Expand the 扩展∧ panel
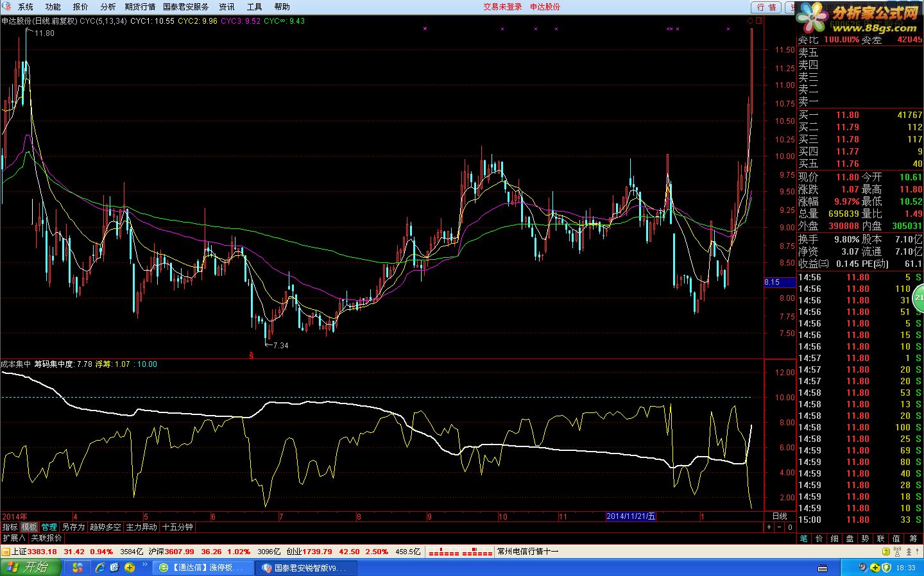 coord(13,538)
